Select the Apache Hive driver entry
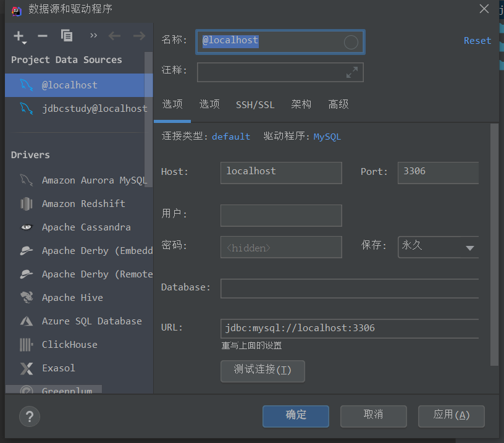504x443 pixels. pos(72,297)
